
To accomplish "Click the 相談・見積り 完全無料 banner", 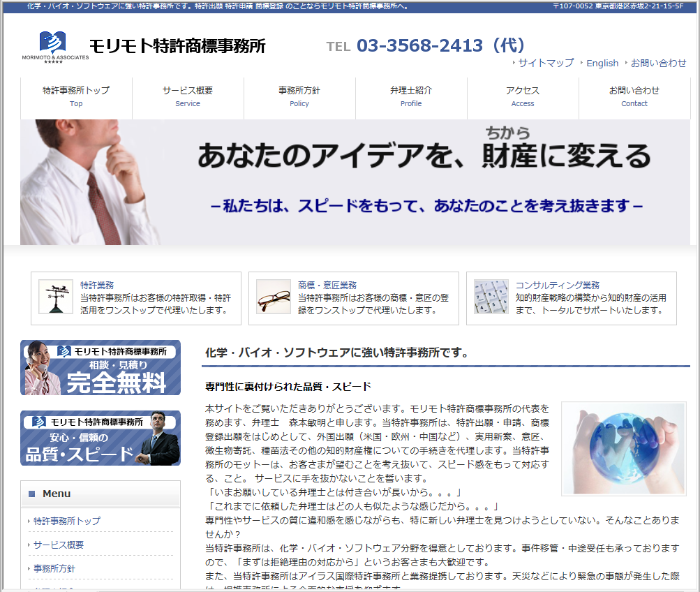I will (100, 367).
